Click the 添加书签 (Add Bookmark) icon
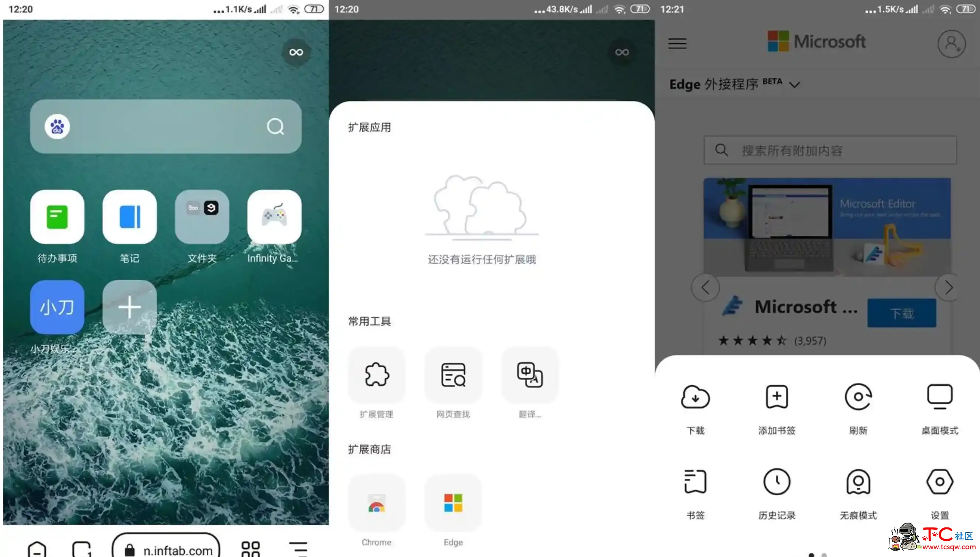The width and height of the screenshot is (980, 557). coord(777,396)
